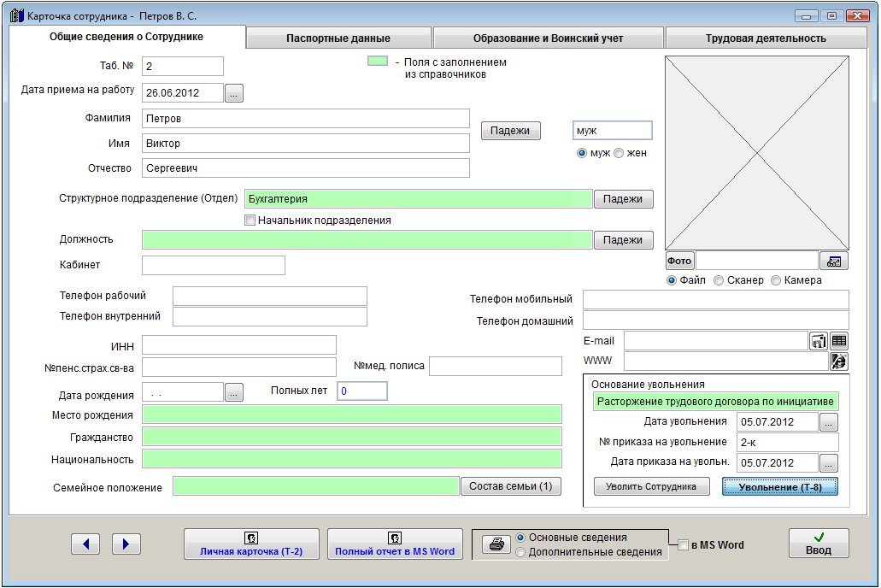Open Личная карточка (Т-2) report
Screen dimensions: 881x588
[x=251, y=544]
